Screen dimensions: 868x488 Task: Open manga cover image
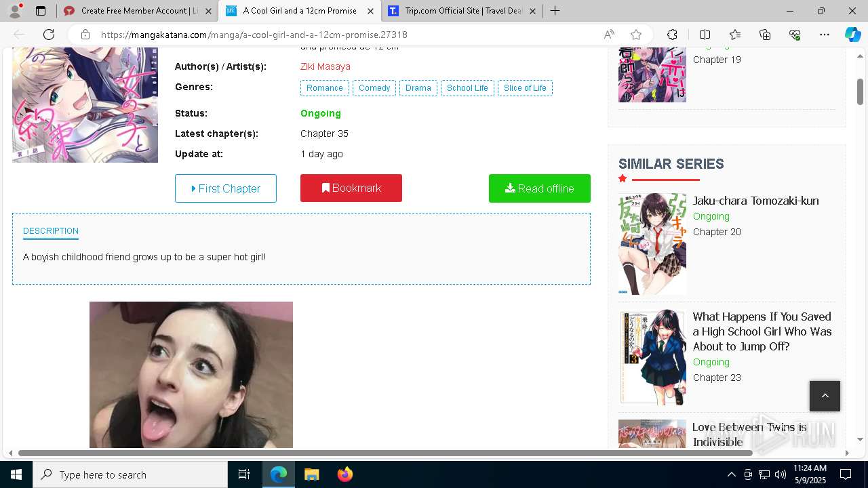point(85,105)
